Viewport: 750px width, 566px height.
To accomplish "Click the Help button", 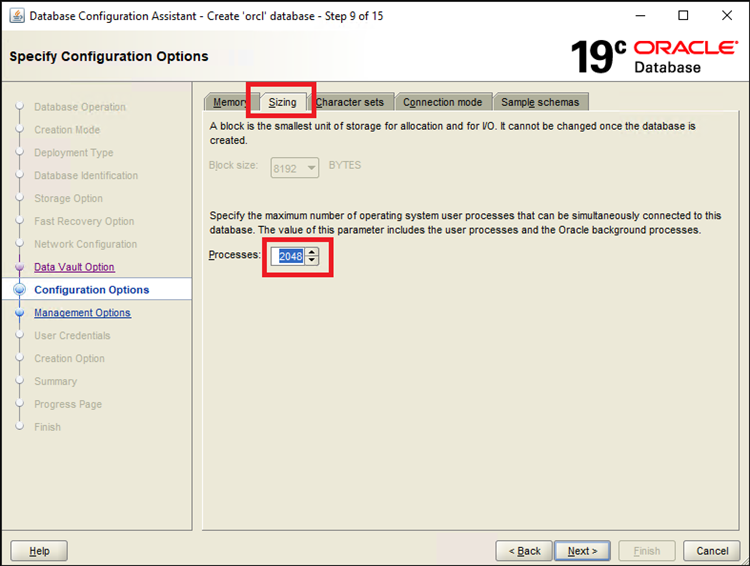I will pos(39,551).
